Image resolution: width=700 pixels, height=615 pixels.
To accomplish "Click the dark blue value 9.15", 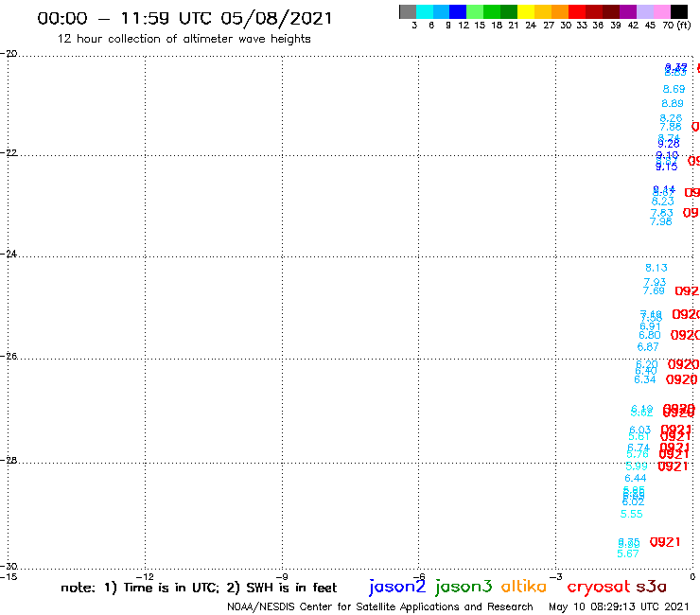I will pyautogui.click(x=667, y=167).
